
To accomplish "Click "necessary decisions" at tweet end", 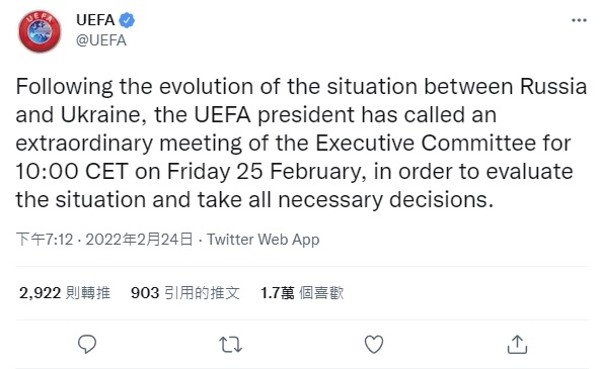I will (385, 200).
